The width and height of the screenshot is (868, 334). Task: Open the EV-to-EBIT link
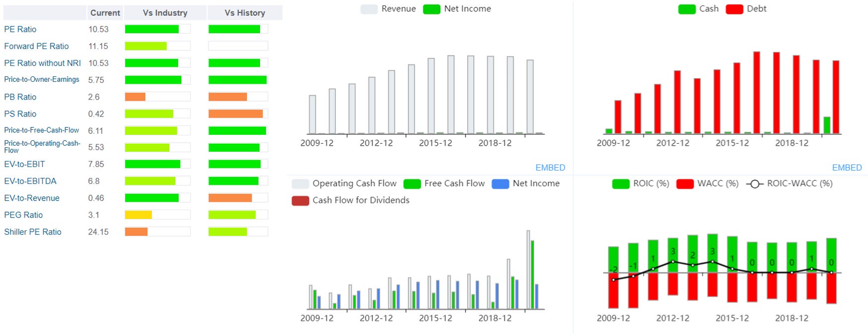[x=24, y=164]
